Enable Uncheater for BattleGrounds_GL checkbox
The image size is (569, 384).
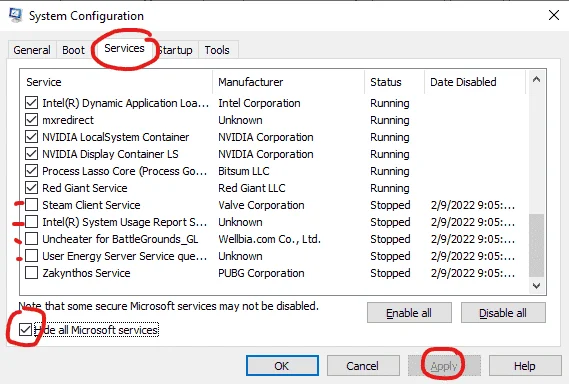coord(32,239)
